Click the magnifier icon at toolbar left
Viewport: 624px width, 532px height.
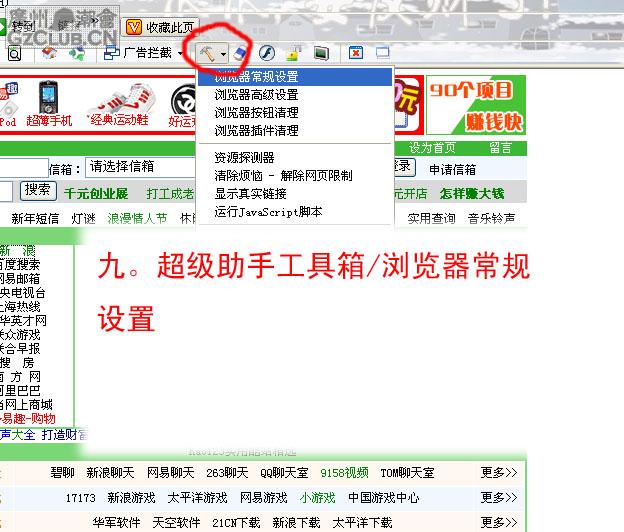(14, 53)
